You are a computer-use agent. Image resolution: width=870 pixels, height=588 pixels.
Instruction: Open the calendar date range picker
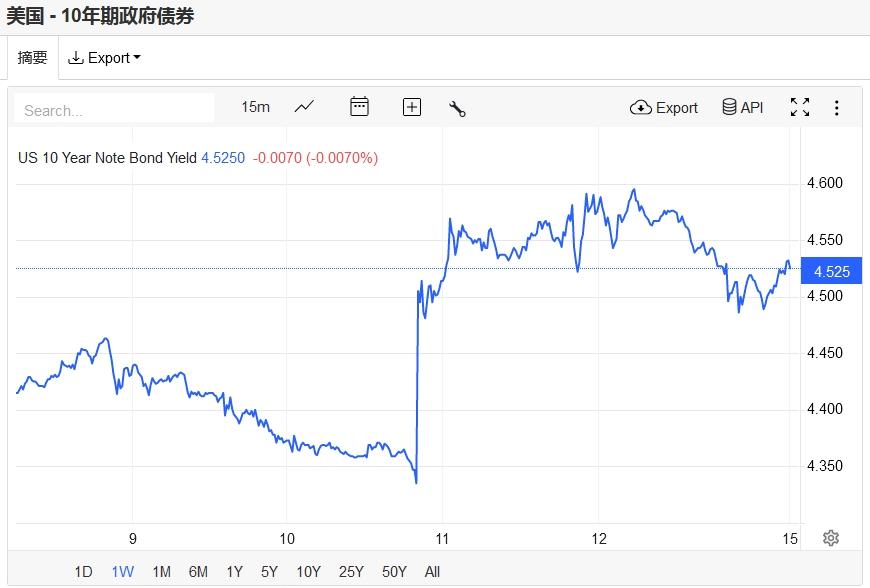click(359, 107)
